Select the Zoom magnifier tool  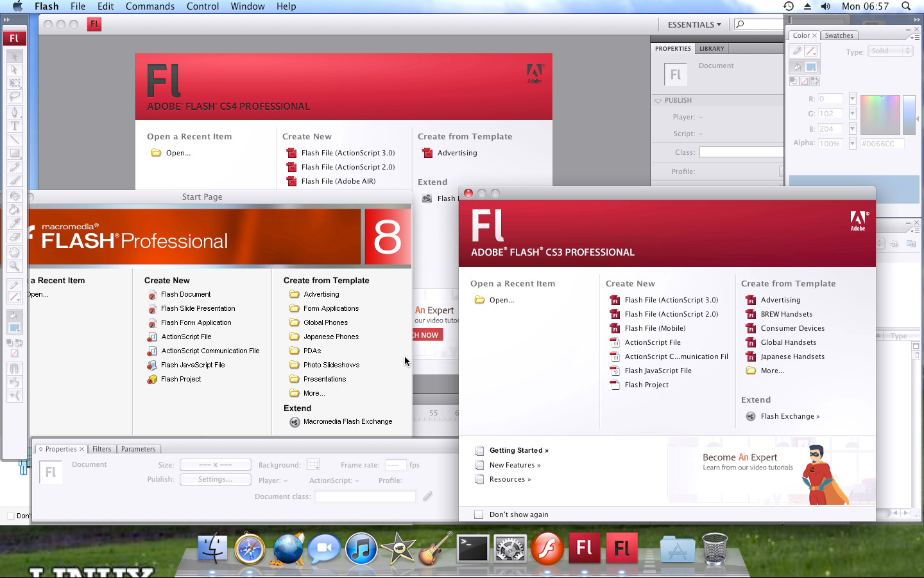tap(14, 266)
